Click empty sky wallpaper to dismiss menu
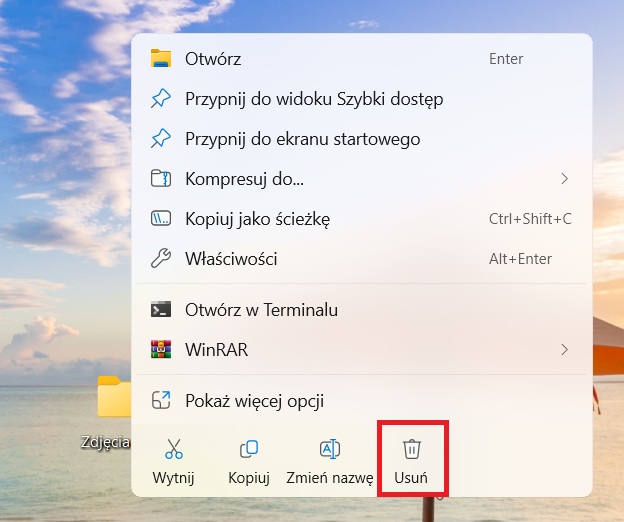624x522 pixels. coord(60,150)
